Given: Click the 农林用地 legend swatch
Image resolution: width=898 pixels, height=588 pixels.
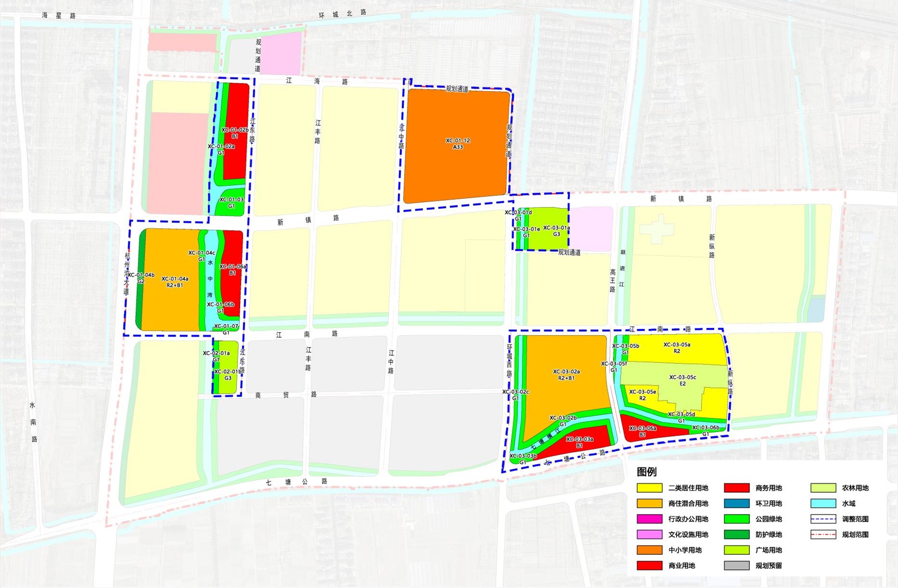Looking at the screenshot, I should [x=823, y=488].
